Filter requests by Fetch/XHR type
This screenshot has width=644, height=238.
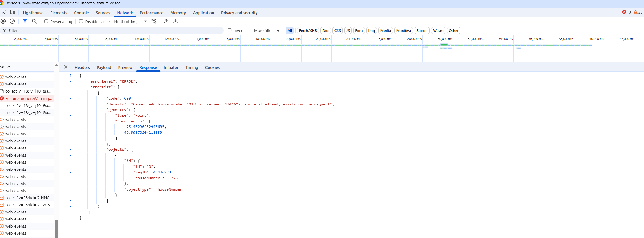pyautogui.click(x=308, y=30)
